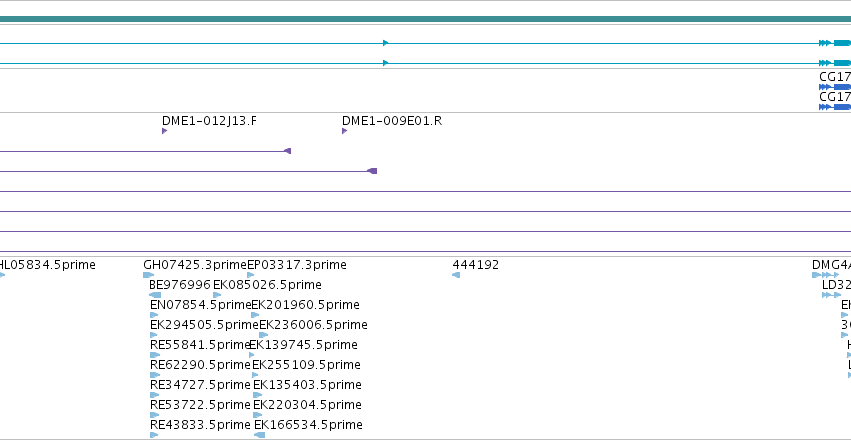Click the arrow glyph beneath GH07425.3prime
The width and height of the screenshot is (851, 440).
(x=149, y=275)
